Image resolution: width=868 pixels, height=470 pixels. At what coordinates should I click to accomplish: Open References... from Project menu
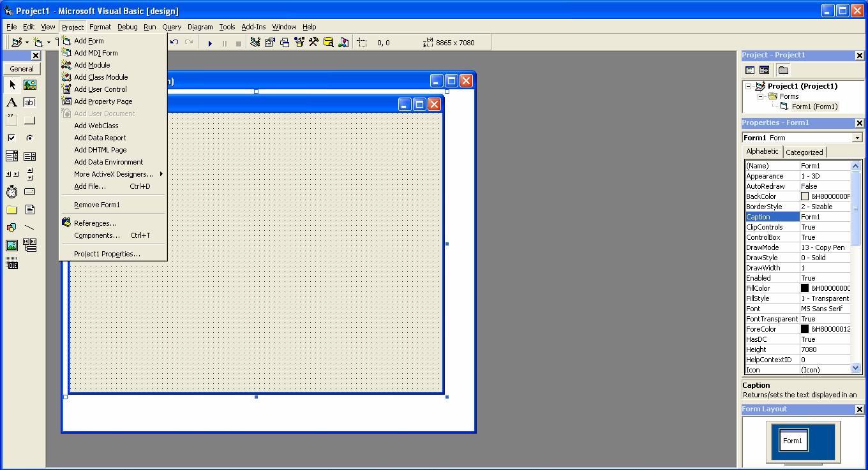[113, 223]
